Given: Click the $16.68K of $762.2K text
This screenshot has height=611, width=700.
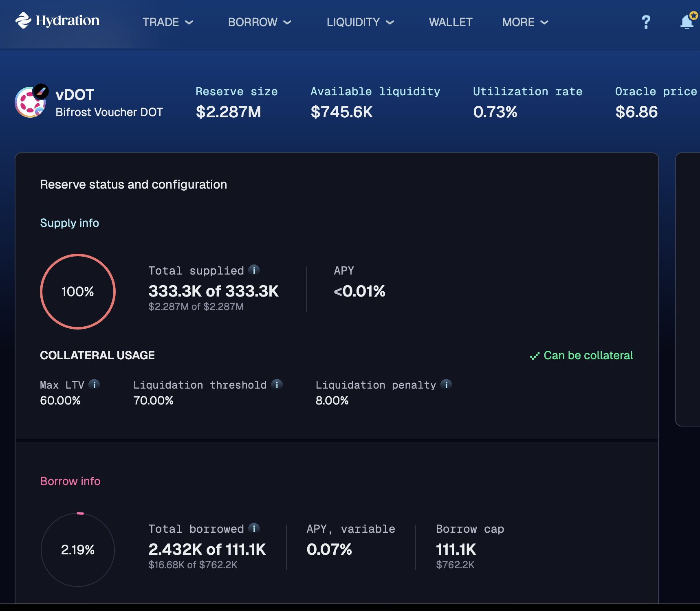Looking at the screenshot, I should [x=193, y=565].
